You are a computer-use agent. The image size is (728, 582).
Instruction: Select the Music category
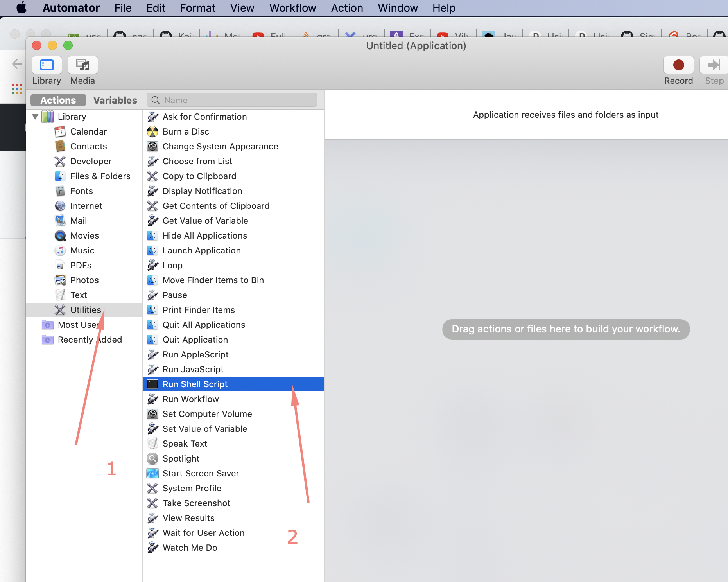pyautogui.click(x=84, y=250)
